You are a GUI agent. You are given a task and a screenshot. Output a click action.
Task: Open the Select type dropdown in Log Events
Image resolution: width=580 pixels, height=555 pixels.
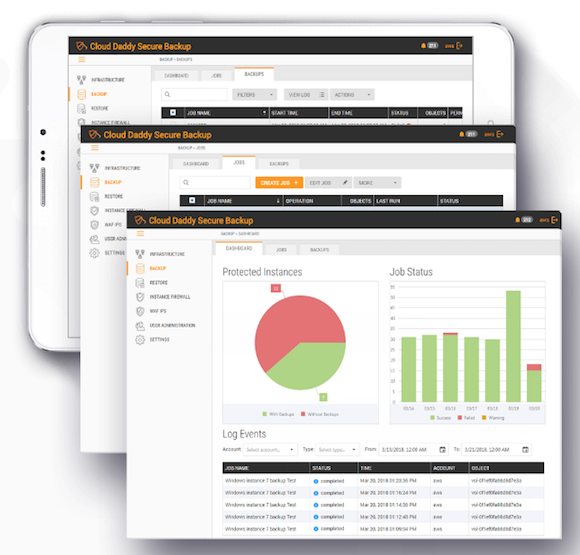(337, 450)
